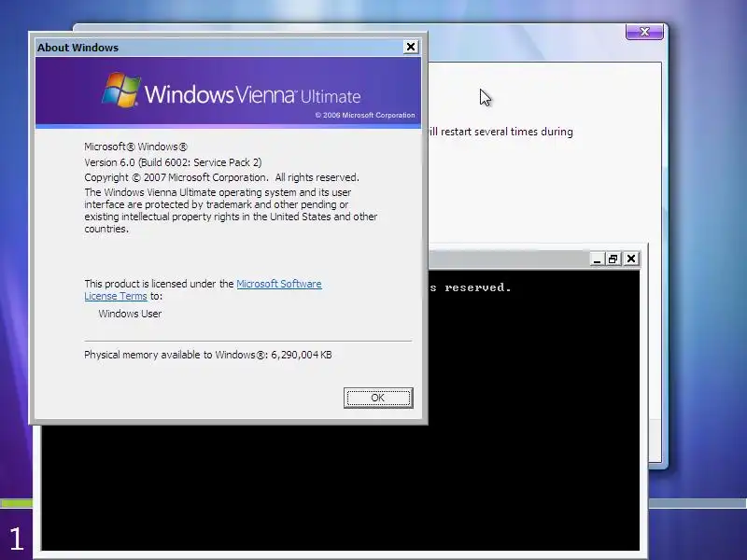Click the 'Microsoft® Windows®' heading text
Image resolution: width=747 pixels, height=560 pixels.
[135, 147]
